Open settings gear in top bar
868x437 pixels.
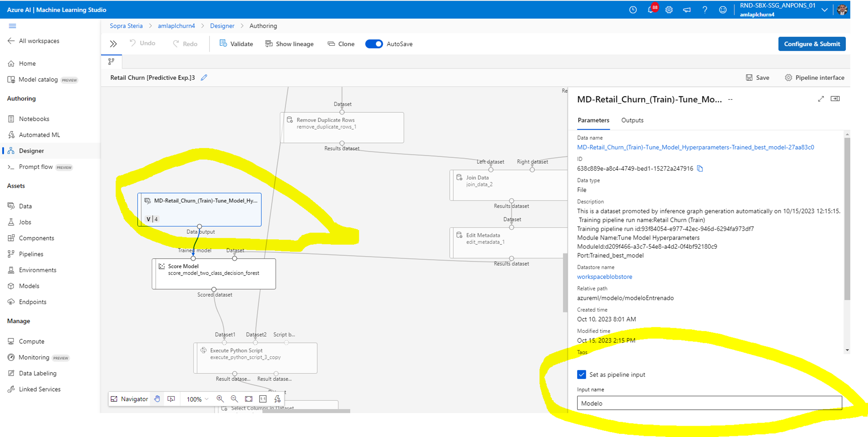click(x=669, y=10)
